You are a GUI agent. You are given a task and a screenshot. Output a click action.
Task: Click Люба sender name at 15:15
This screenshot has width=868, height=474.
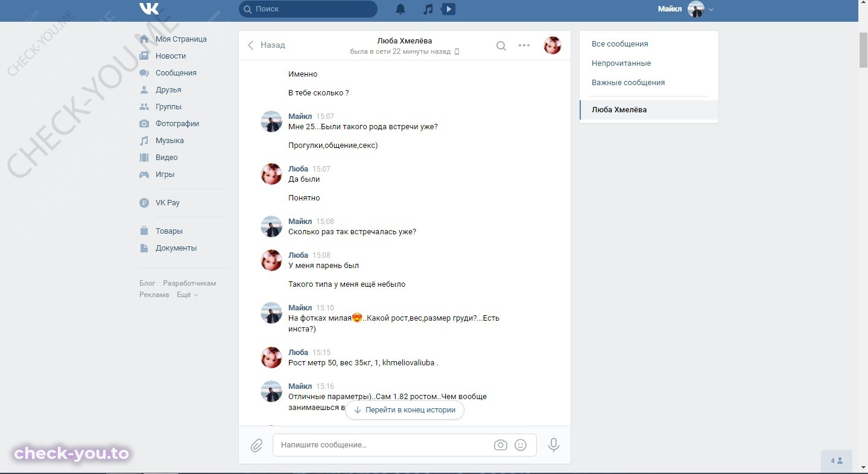298,353
